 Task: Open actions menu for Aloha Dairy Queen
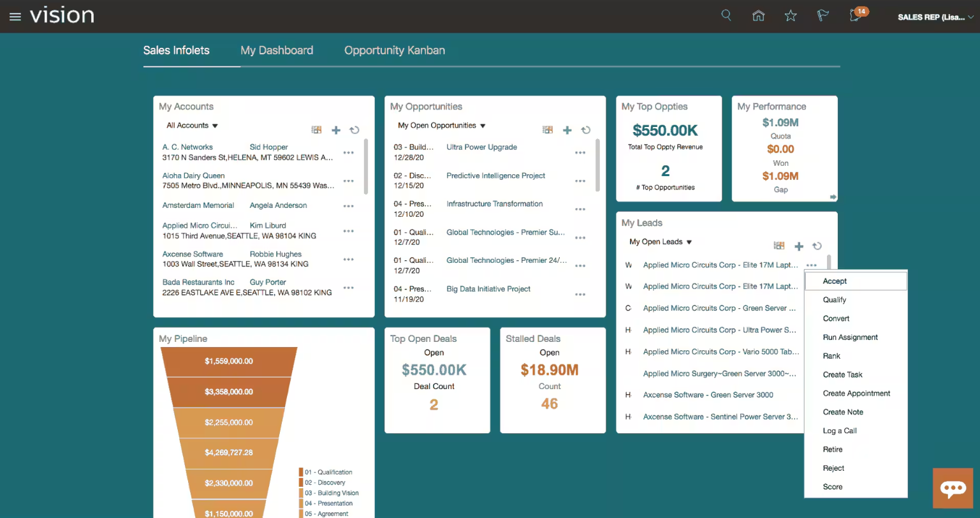click(x=348, y=181)
